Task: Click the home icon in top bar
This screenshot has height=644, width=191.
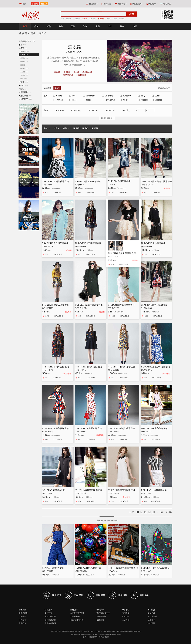Action: 20,4
